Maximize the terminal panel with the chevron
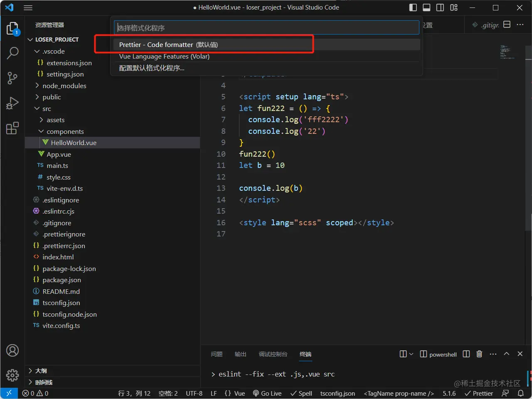Screen dimensions: 532x399 point(507,354)
